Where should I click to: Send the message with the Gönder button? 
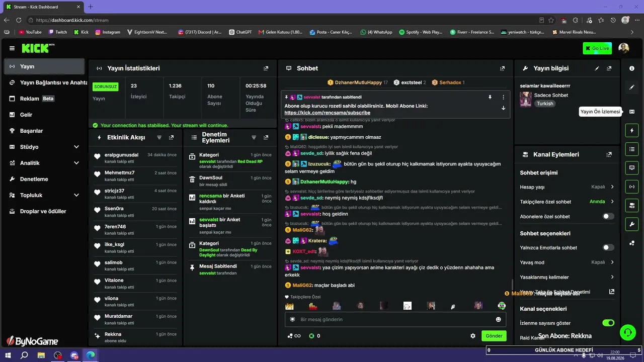pyautogui.click(x=494, y=336)
